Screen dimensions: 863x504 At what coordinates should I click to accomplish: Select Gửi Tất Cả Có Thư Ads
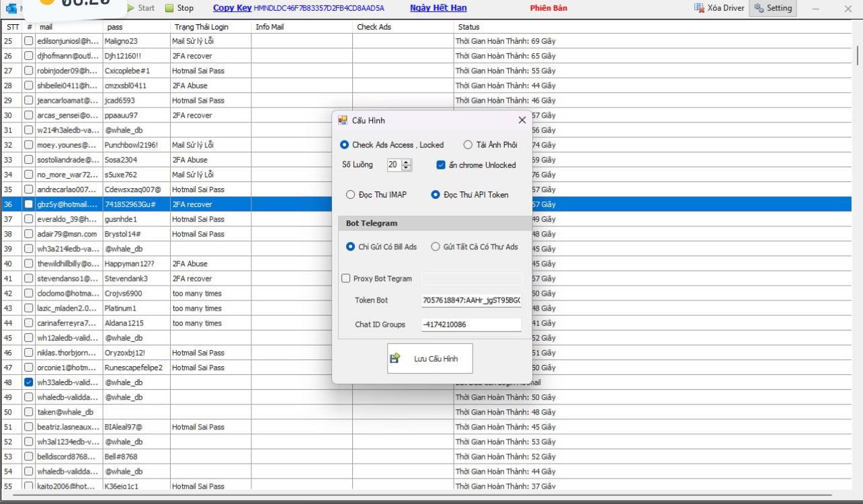tap(435, 247)
